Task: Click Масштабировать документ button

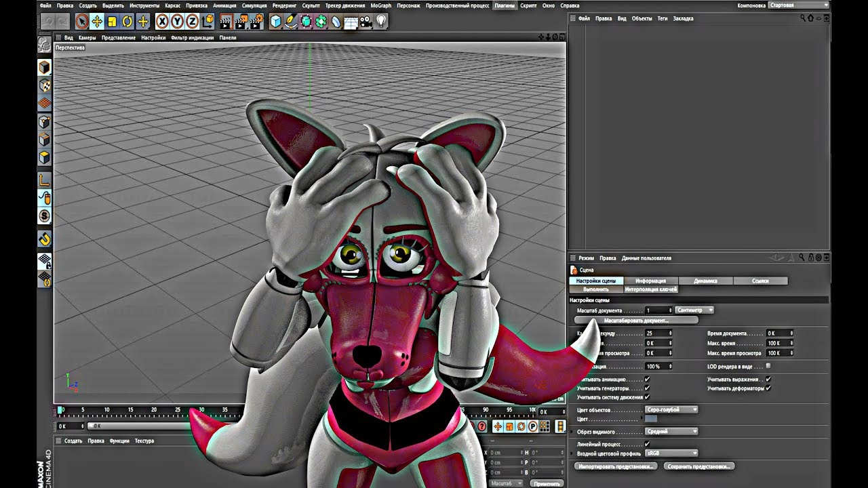Action: [x=636, y=320]
